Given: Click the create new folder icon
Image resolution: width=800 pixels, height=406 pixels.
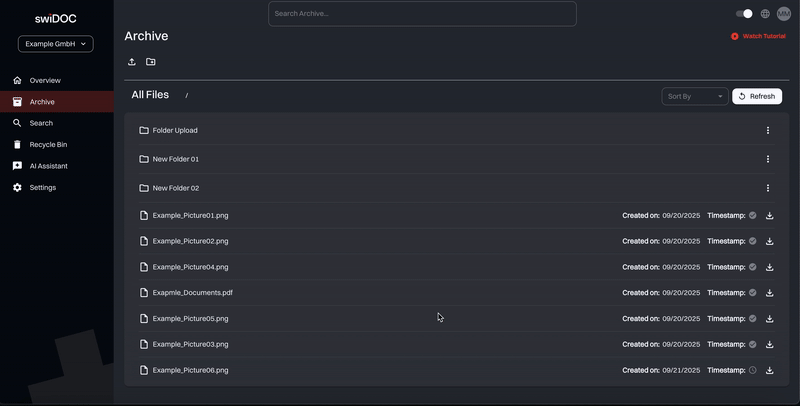Looking at the screenshot, I should click(151, 62).
